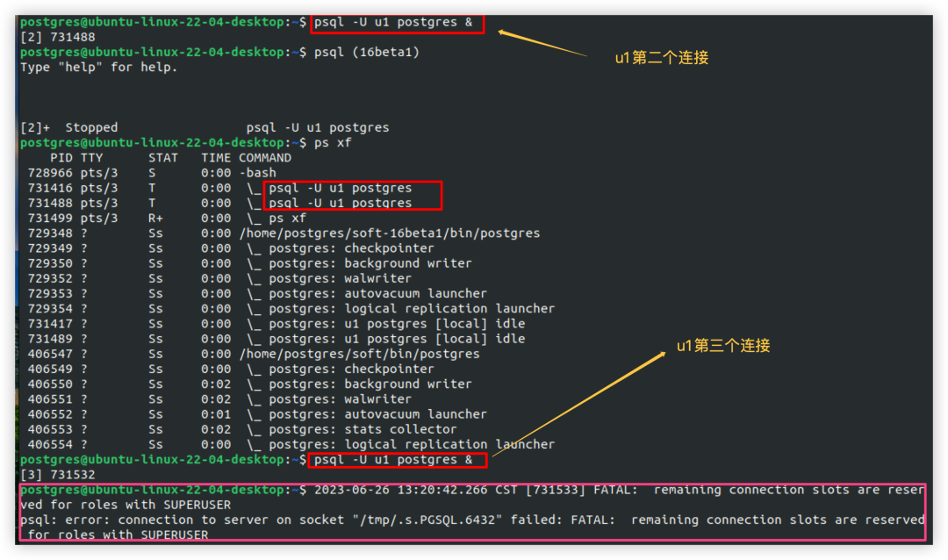Click the psql (16beta1) version text
The height and width of the screenshot is (560, 948).
[x=366, y=52]
